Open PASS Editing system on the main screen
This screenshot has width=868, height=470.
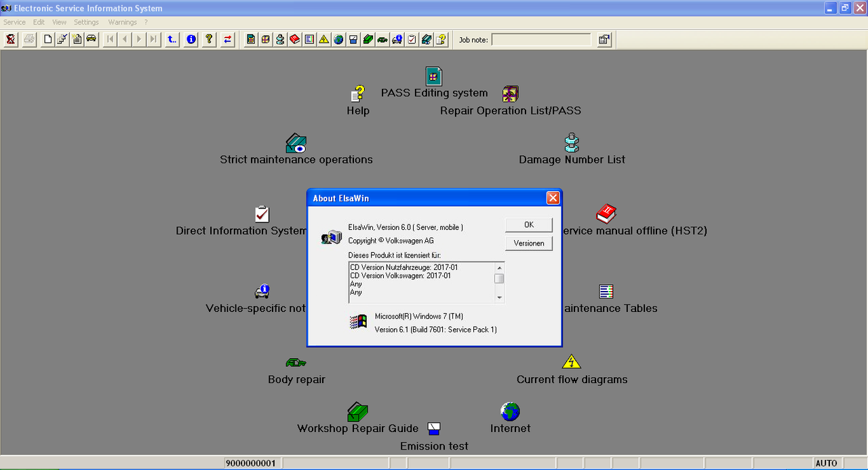click(x=434, y=76)
